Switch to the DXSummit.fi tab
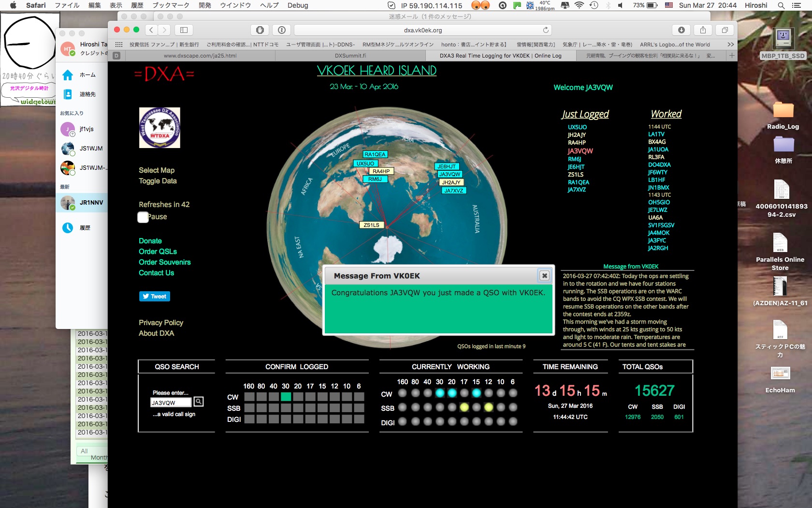The width and height of the screenshot is (812, 508). 350,56
